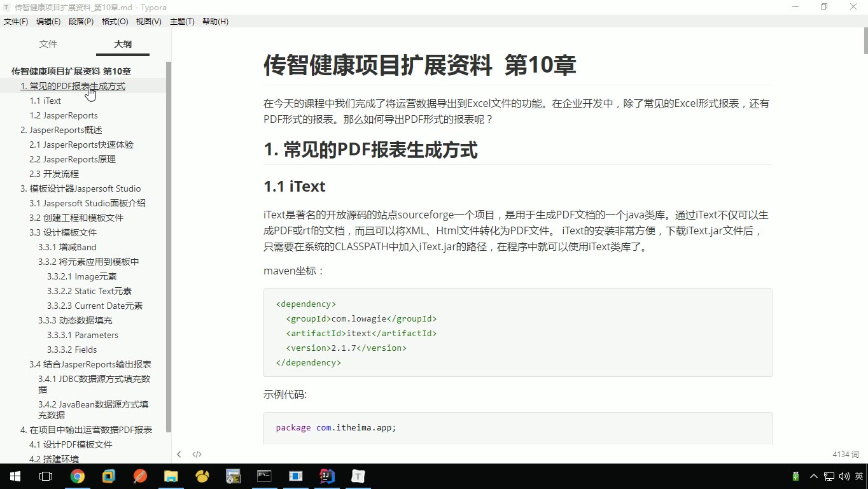Open network status tray icon
The width and height of the screenshot is (868, 489).
click(x=829, y=476)
